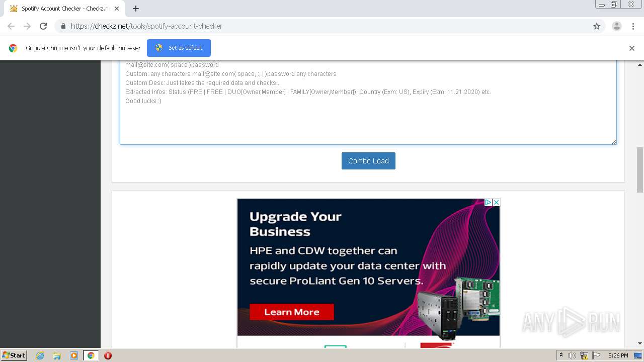The height and width of the screenshot is (362, 644).
Task: Click the scrollbar down arrow
Action: [640, 343]
